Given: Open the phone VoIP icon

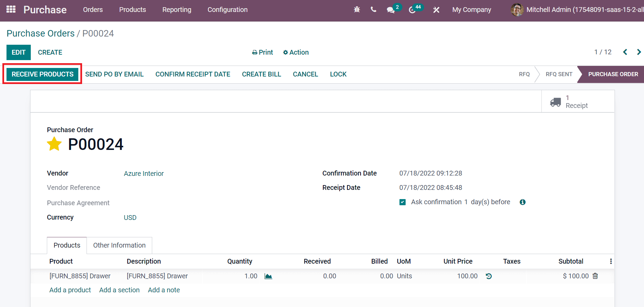Looking at the screenshot, I should [x=373, y=10].
